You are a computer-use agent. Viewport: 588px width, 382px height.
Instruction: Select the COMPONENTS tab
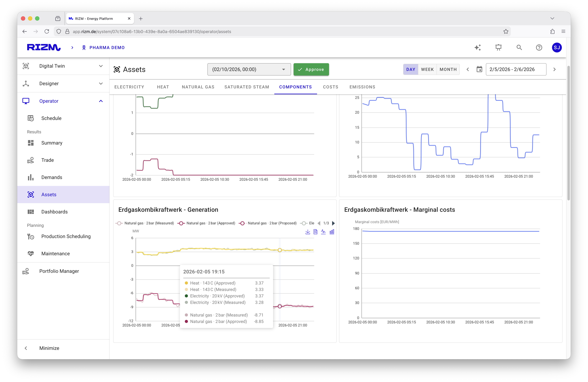click(296, 87)
